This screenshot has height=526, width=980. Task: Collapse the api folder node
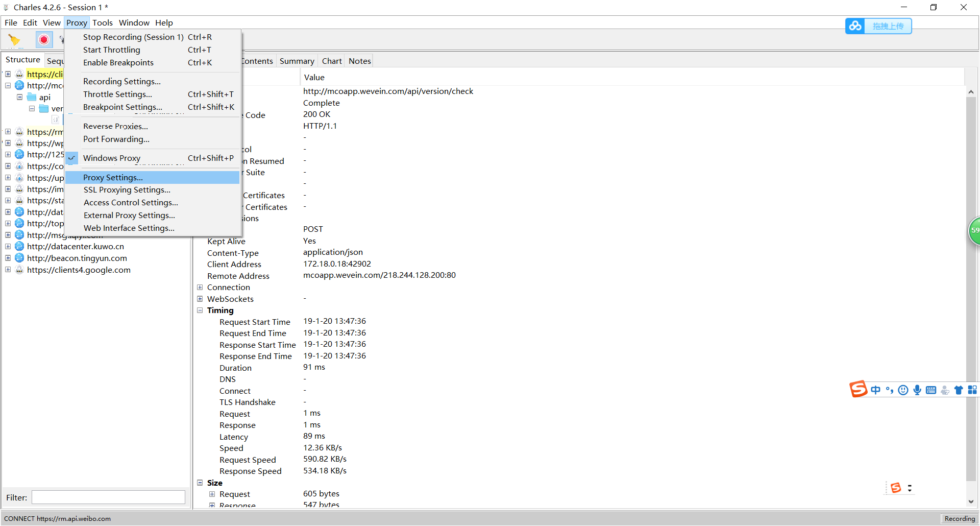[x=20, y=97]
